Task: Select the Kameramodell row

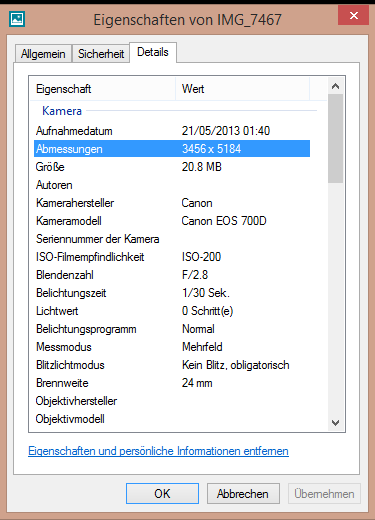Action: click(172, 221)
